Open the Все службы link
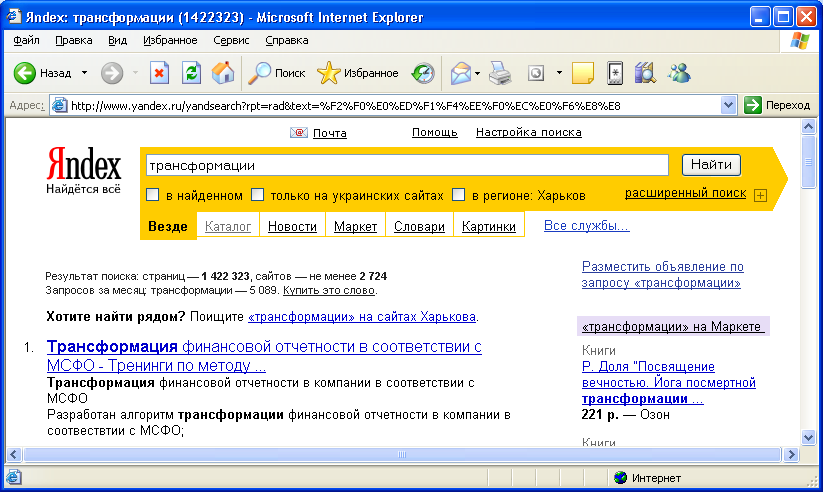823x492 pixels. [x=586, y=226]
